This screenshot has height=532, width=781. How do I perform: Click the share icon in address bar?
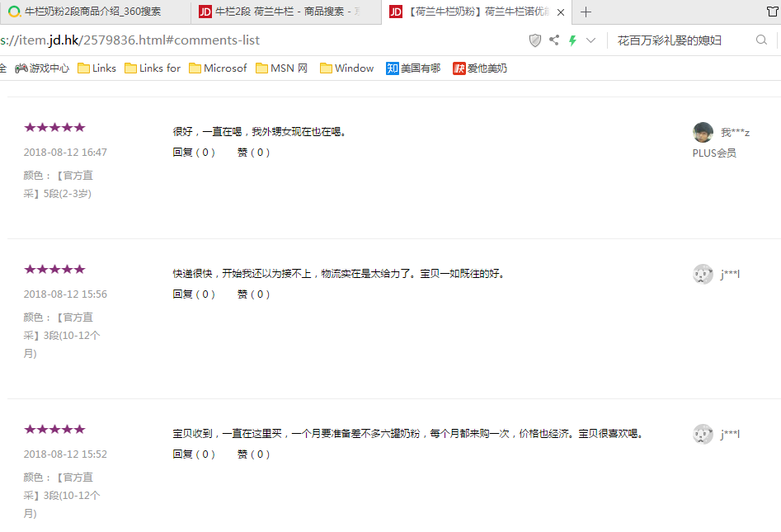click(554, 40)
